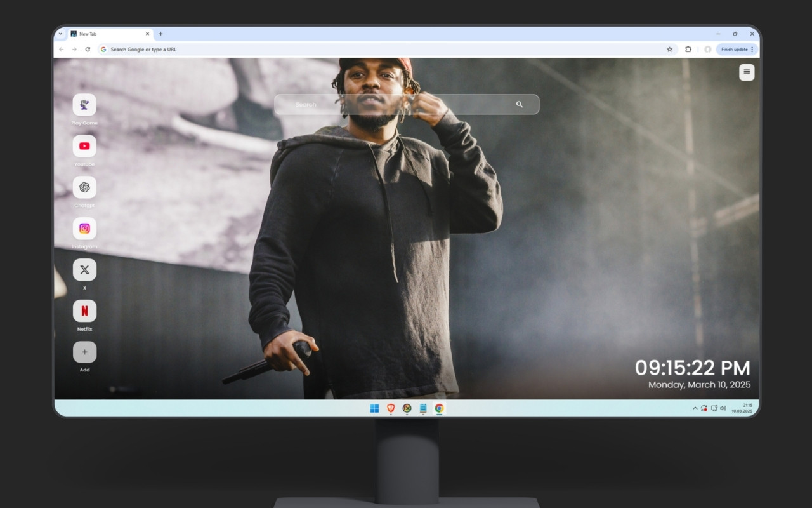The image size is (812, 508).
Task: Open the Chrome extensions puzzle icon
Action: (x=688, y=49)
